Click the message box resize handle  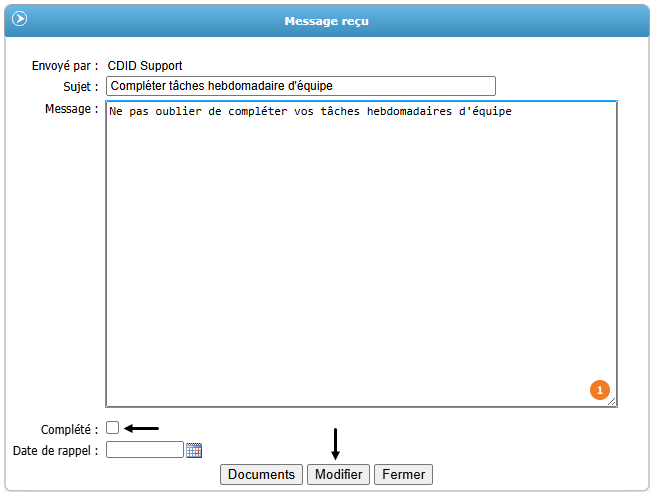tap(612, 402)
